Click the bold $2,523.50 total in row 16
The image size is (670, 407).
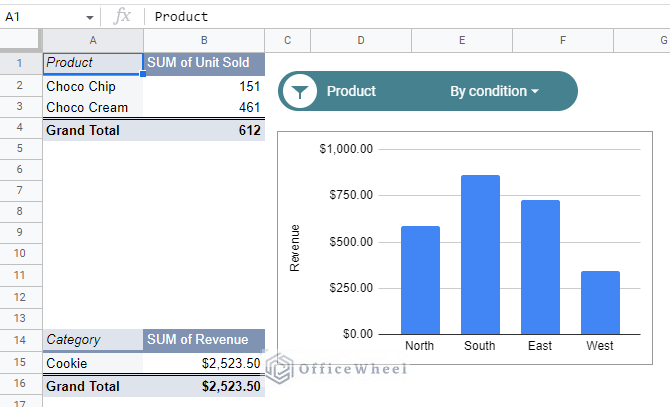(x=204, y=386)
